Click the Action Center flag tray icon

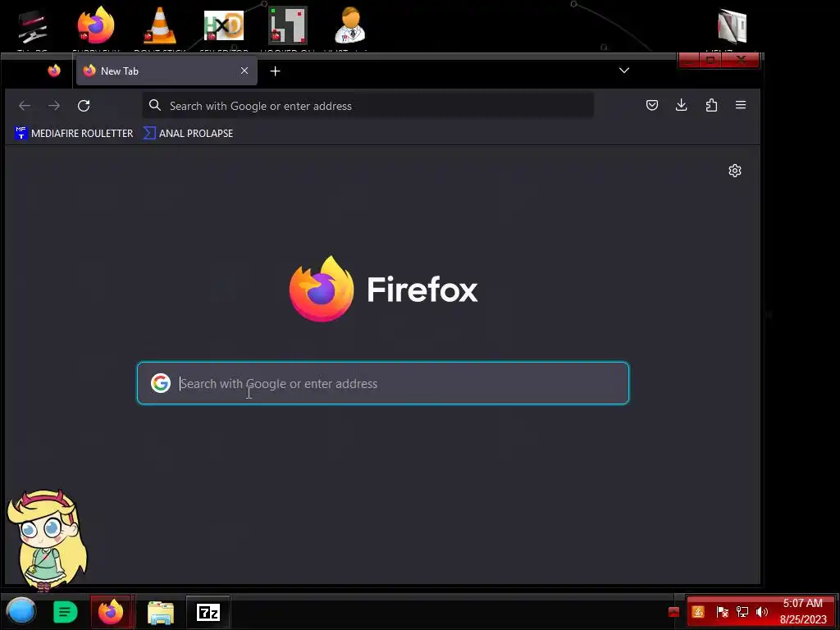point(722,612)
